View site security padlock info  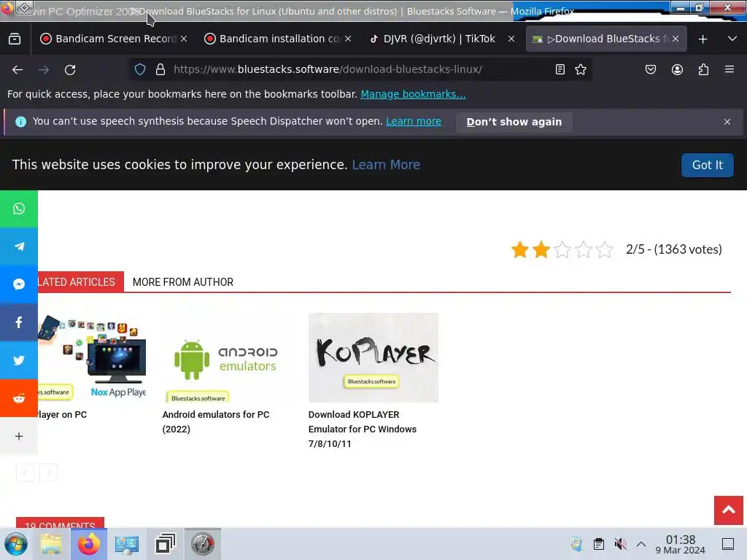[x=160, y=69]
